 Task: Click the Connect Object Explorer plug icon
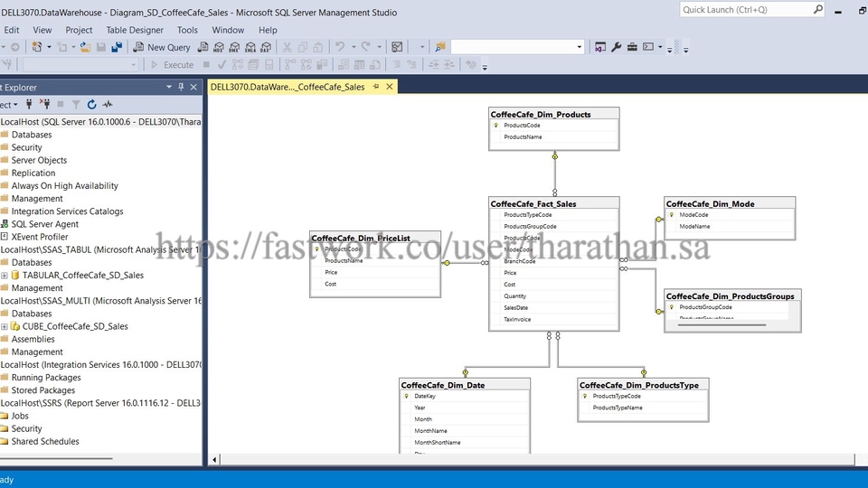pyautogui.click(x=29, y=105)
